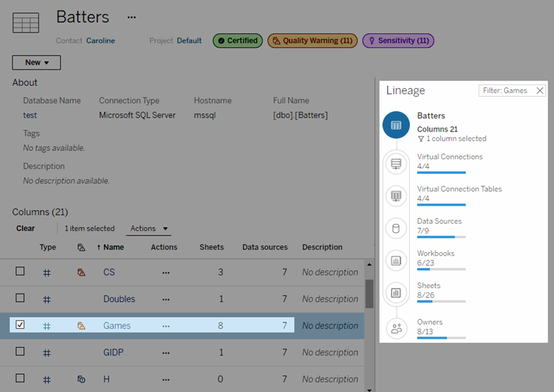Image resolution: width=554 pixels, height=392 pixels.
Task: Click the Data Sources 7/9 progress bar
Action: coord(441,237)
